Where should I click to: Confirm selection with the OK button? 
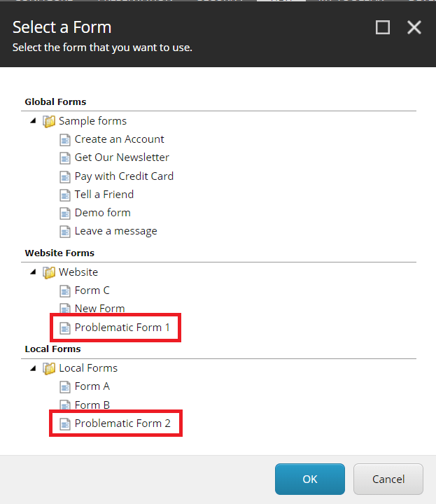pyautogui.click(x=310, y=479)
